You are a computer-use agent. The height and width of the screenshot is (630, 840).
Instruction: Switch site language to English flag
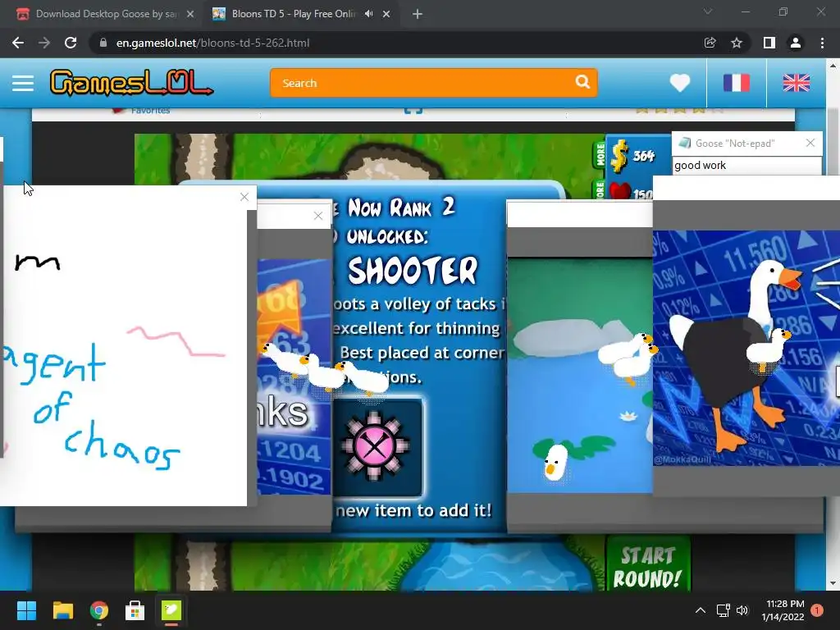pos(796,83)
